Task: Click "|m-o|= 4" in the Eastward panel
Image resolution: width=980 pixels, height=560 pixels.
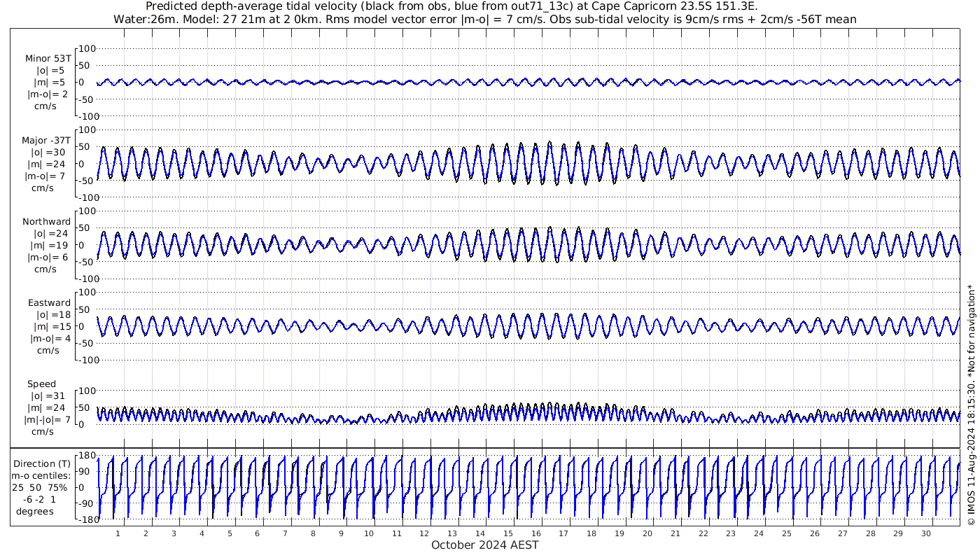Action: click(51, 339)
